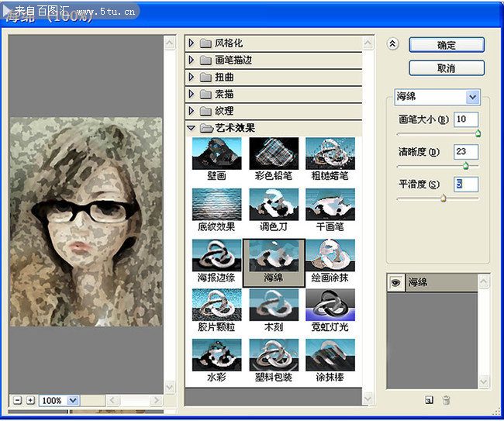
Task: Toggle eye visibility of 海绵 effect layer
Action: coord(396,284)
